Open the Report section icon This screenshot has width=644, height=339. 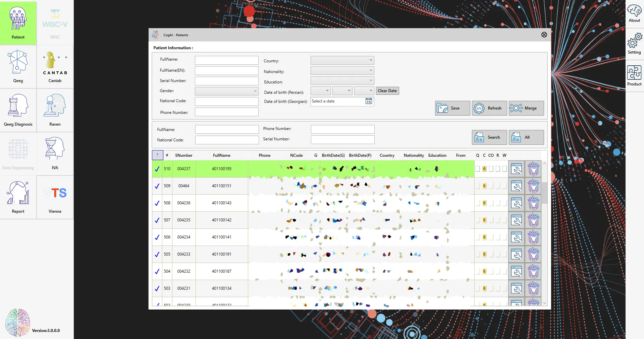18,197
